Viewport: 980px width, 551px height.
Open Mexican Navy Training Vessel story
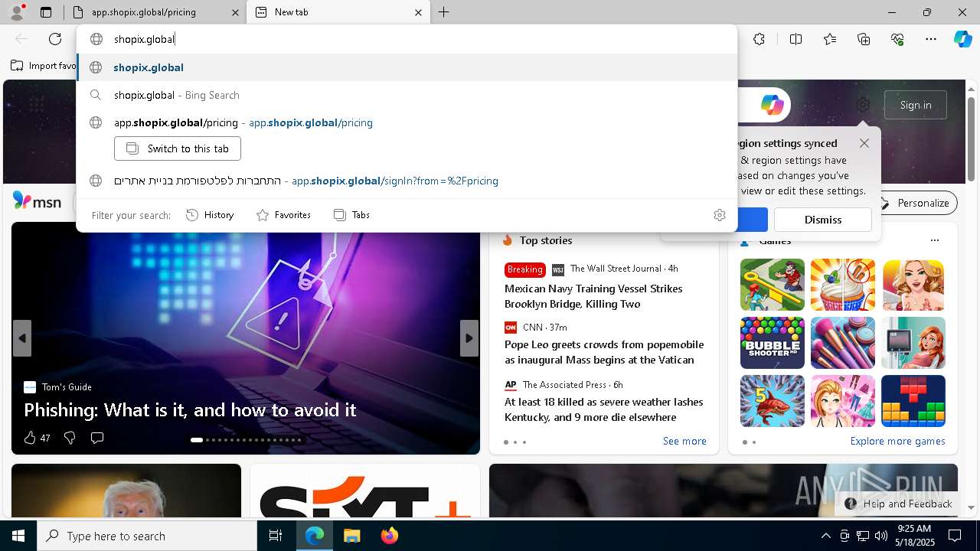click(593, 296)
